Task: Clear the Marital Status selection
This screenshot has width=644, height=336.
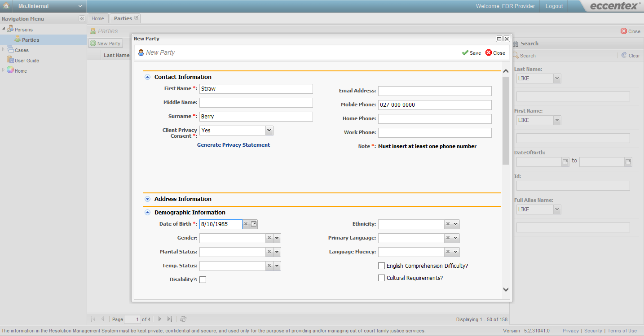Action: [x=269, y=252]
